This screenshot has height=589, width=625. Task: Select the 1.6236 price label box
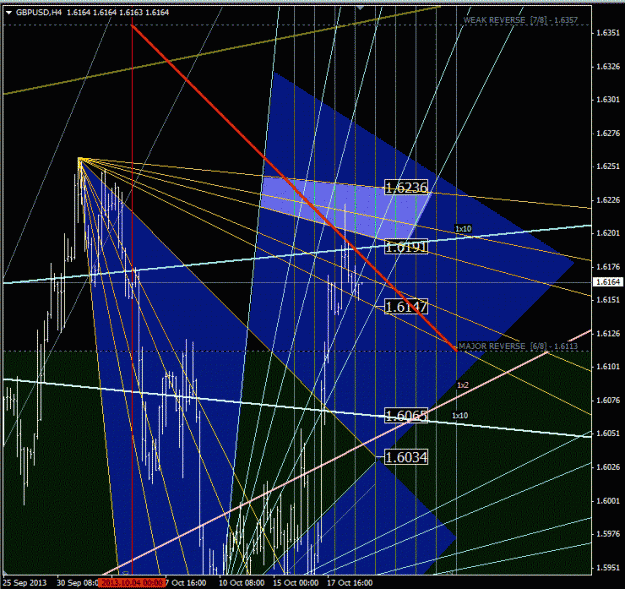(406, 187)
